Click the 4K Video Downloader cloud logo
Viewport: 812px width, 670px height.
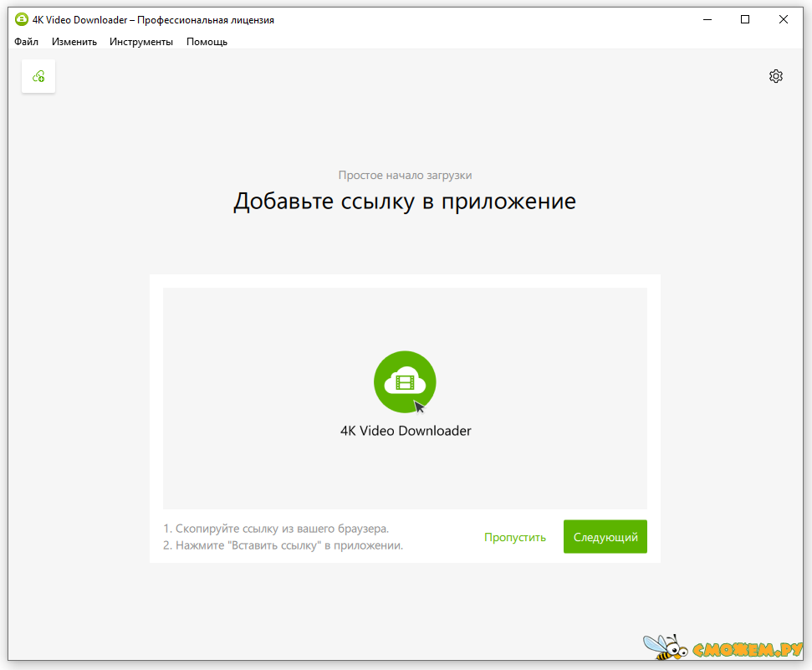point(405,382)
